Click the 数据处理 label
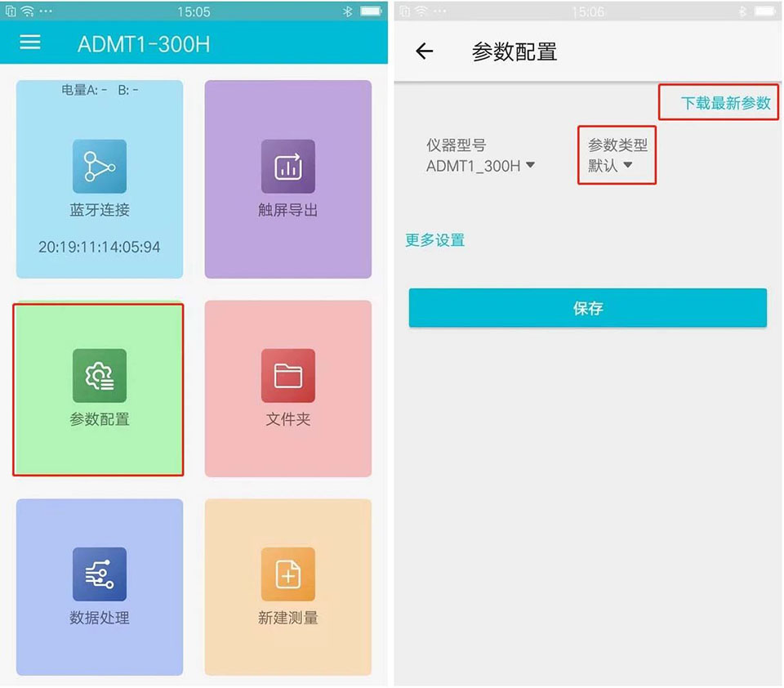784x688 pixels. point(100,618)
